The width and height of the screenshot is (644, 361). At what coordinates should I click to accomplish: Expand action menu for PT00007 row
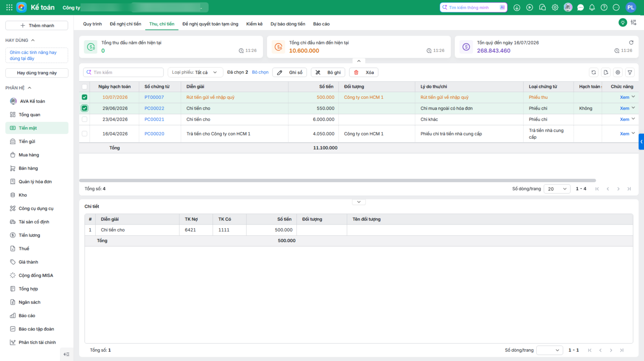point(633,97)
